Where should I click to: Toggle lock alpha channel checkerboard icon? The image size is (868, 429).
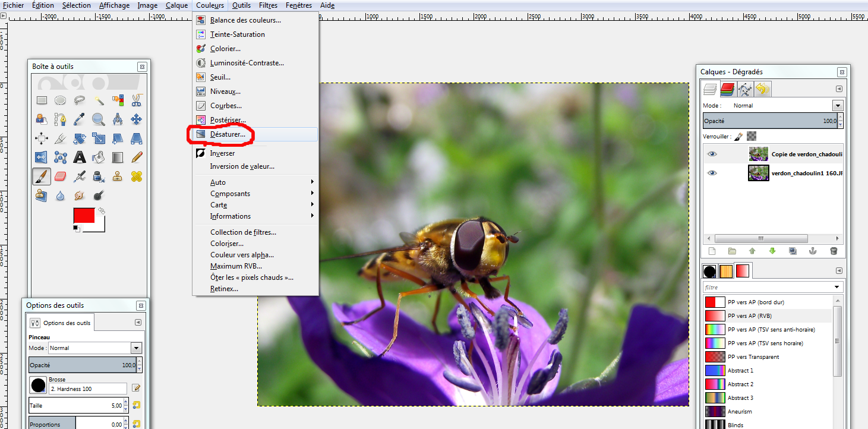coord(752,137)
